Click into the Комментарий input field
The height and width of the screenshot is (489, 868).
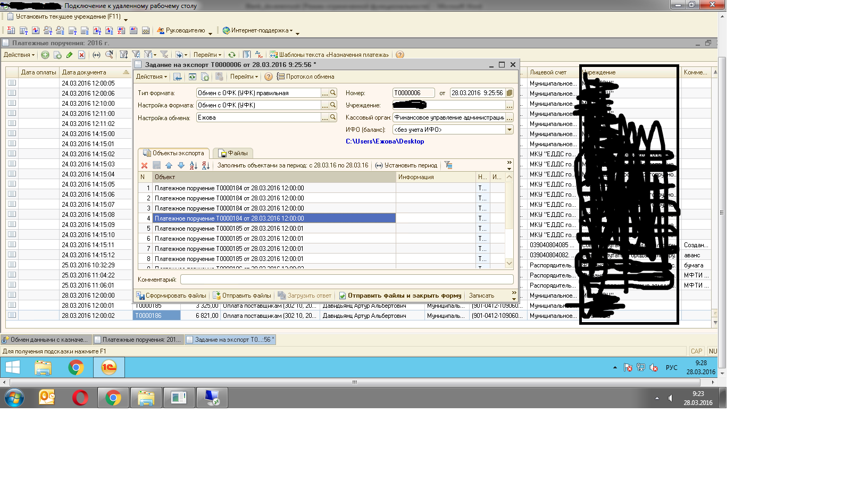346,280
